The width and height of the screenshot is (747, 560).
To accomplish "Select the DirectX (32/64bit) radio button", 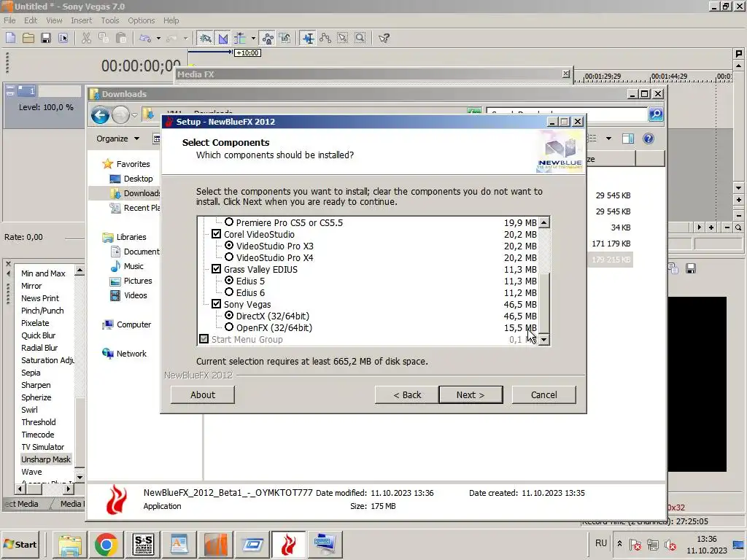I will (229, 315).
